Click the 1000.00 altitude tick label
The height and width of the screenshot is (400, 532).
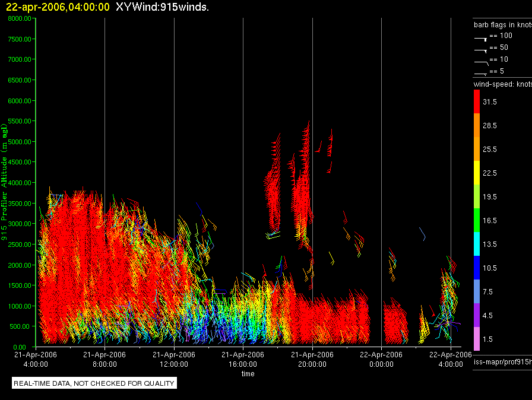point(20,306)
